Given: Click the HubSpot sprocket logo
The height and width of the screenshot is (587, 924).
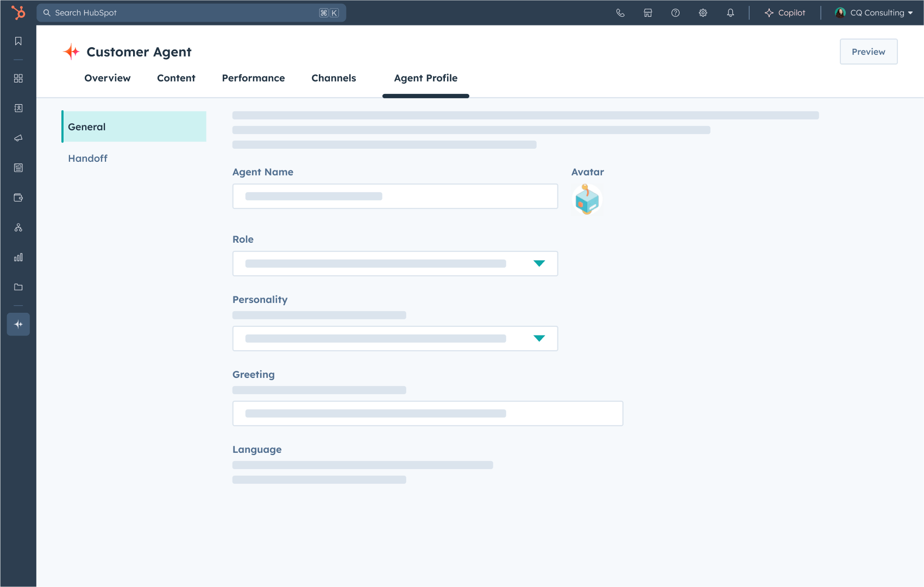Looking at the screenshot, I should pos(18,12).
